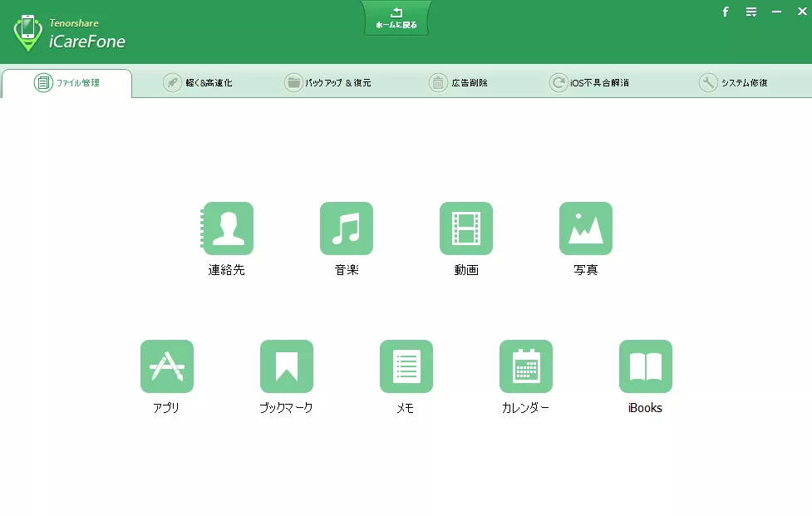Open the 連絡先 contacts icon

point(227,229)
